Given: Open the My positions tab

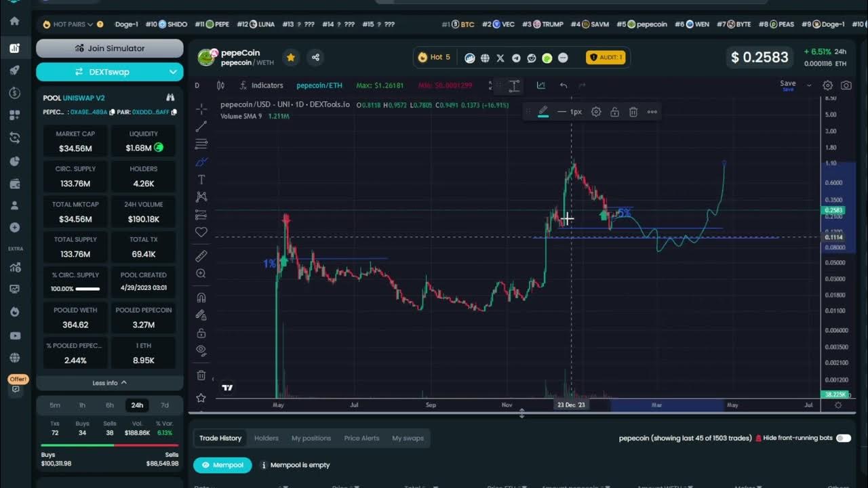Looking at the screenshot, I should (311, 438).
